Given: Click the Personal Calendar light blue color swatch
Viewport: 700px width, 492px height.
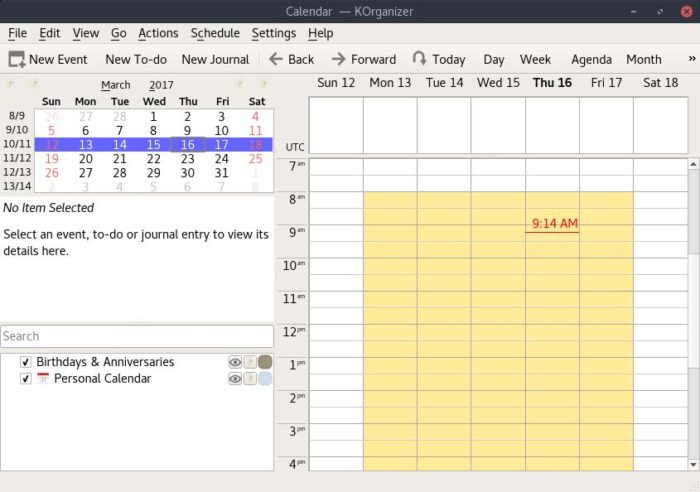Looking at the screenshot, I should (265, 379).
